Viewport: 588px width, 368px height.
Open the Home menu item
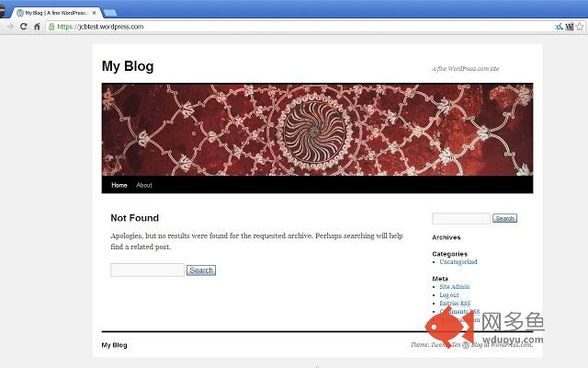pyautogui.click(x=119, y=185)
